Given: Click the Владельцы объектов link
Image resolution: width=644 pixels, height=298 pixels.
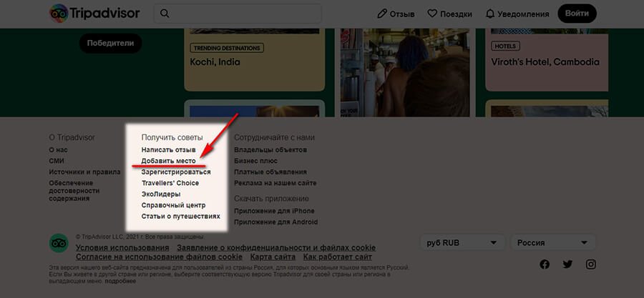Looking at the screenshot, I should coord(270,150).
